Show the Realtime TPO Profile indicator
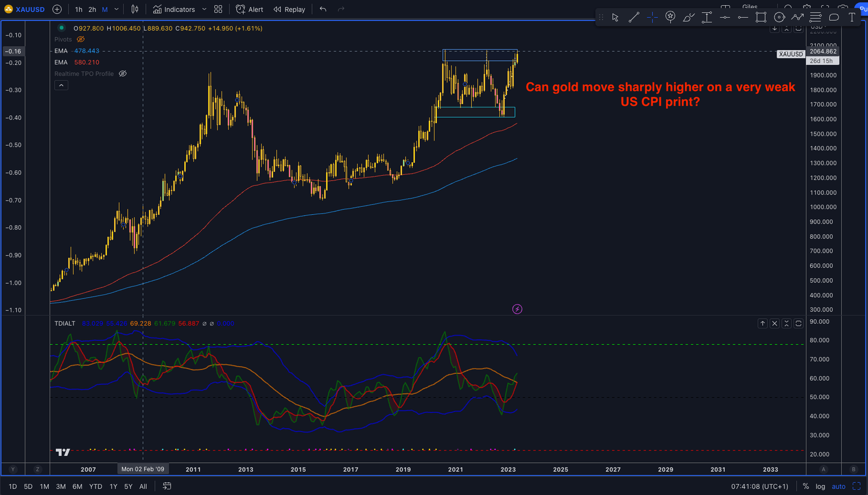The image size is (868, 495). pyautogui.click(x=122, y=73)
